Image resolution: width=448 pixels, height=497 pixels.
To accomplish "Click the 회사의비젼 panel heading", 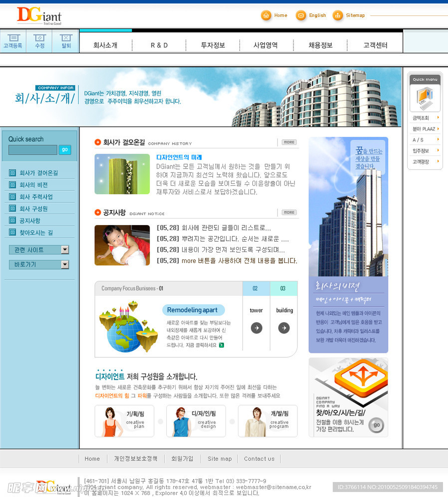I will [337, 286].
